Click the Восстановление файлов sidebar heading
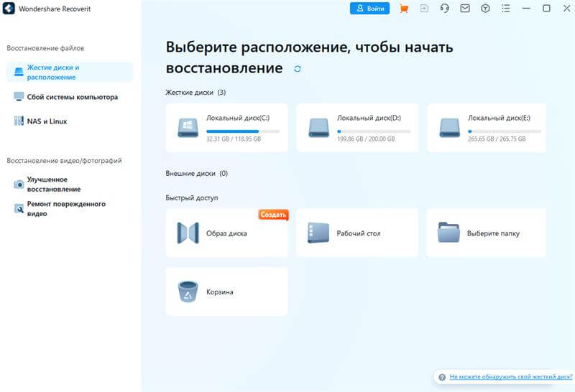Screen dimensions: 575x392 click(x=45, y=48)
